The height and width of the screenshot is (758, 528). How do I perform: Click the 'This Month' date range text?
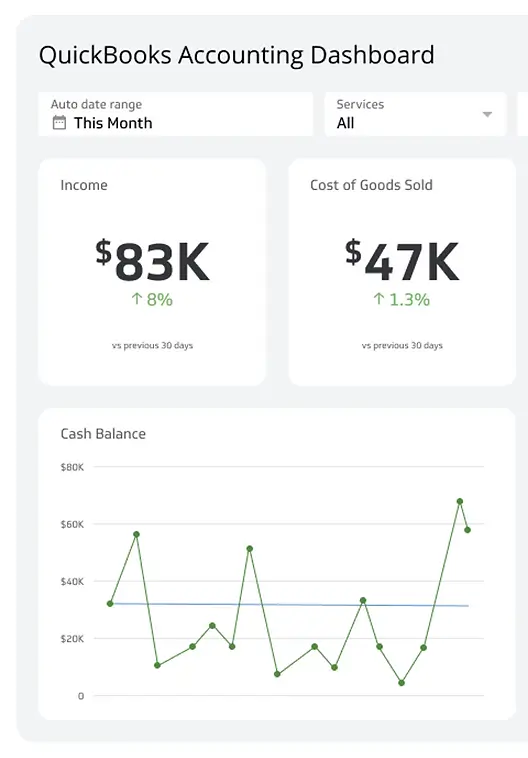tap(113, 123)
